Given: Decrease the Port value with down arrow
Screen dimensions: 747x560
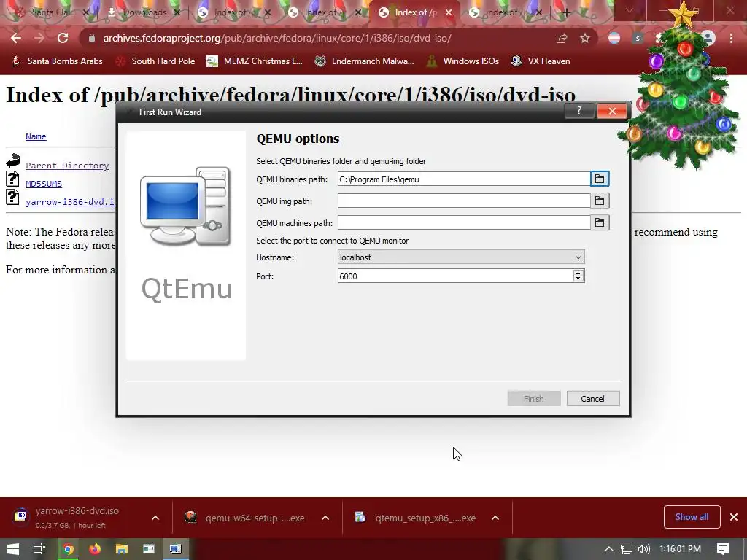Looking at the screenshot, I should pos(578,279).
